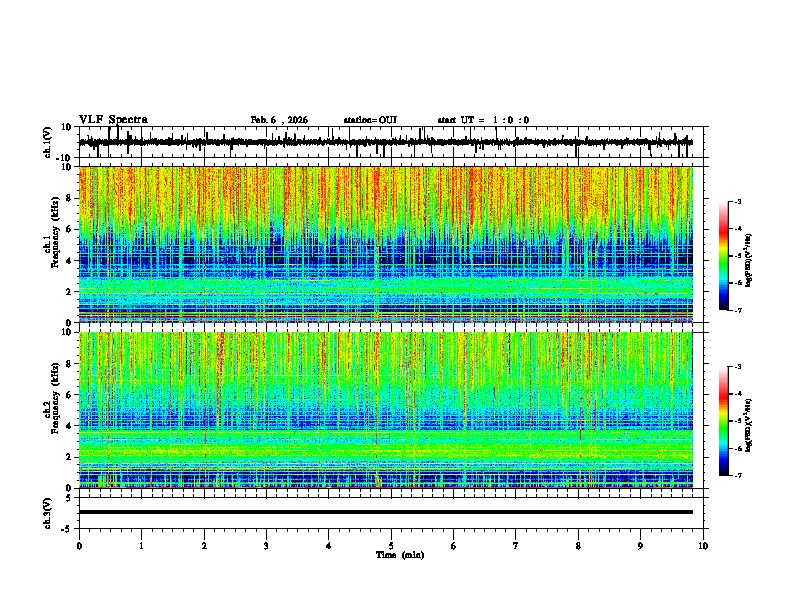
Task: Click the "ch.3(V)" axis label
Action: pos(48,513)
